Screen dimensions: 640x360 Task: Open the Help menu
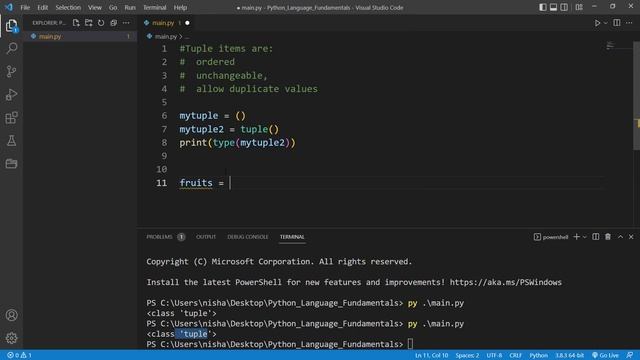pos(180,7)
